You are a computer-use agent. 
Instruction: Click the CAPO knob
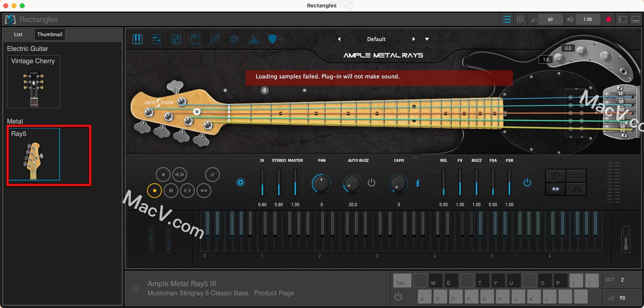point(398,183)
